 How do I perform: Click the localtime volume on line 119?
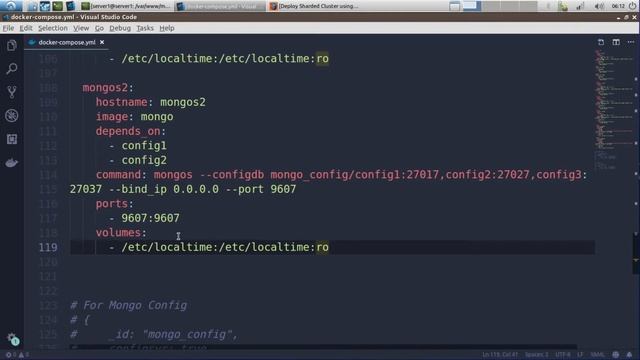point(225,247)
